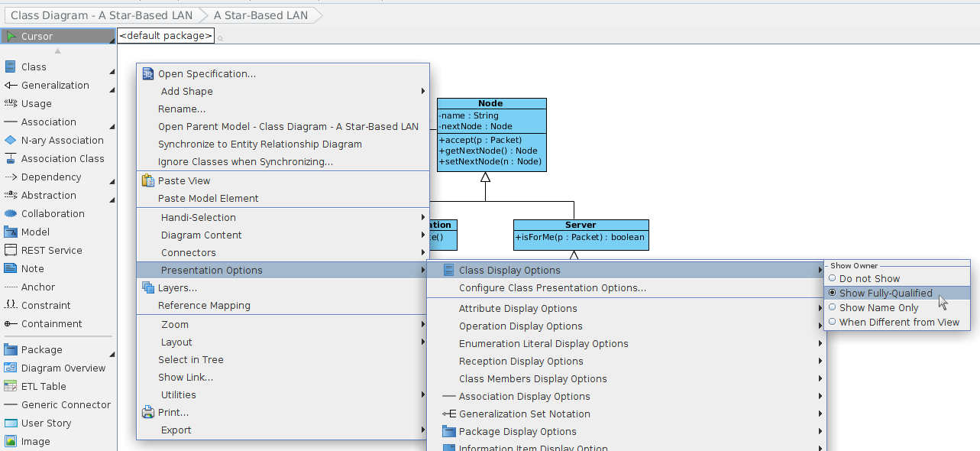Select the Node class header
Viewport: 980px width, 451px height.
pyautogui.click(x=491, y=103)
